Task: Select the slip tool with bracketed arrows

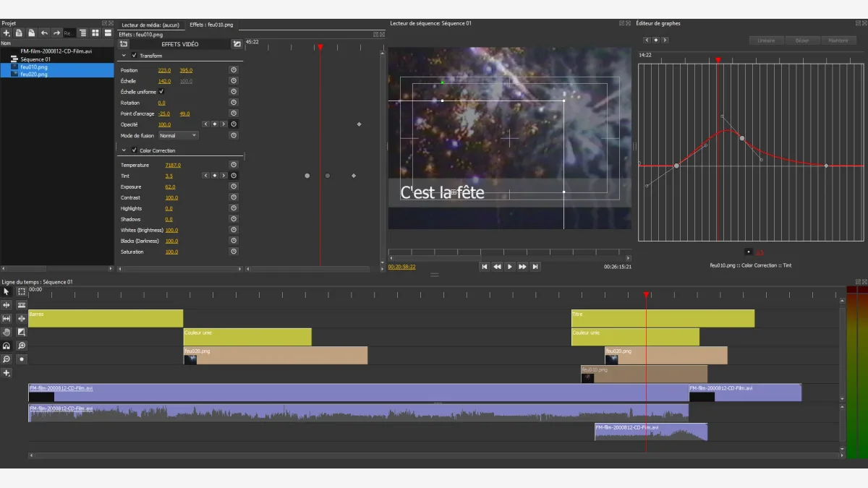Action: 7,319
